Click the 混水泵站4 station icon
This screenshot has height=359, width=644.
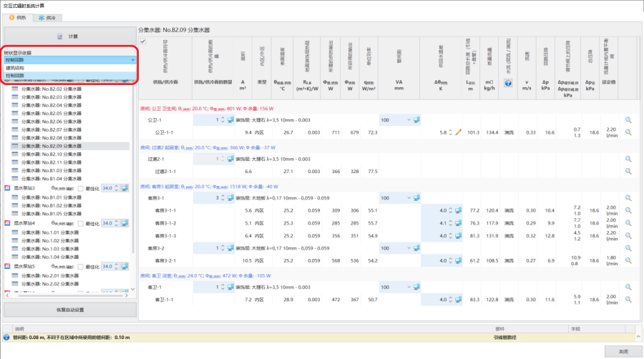point(7,223)
